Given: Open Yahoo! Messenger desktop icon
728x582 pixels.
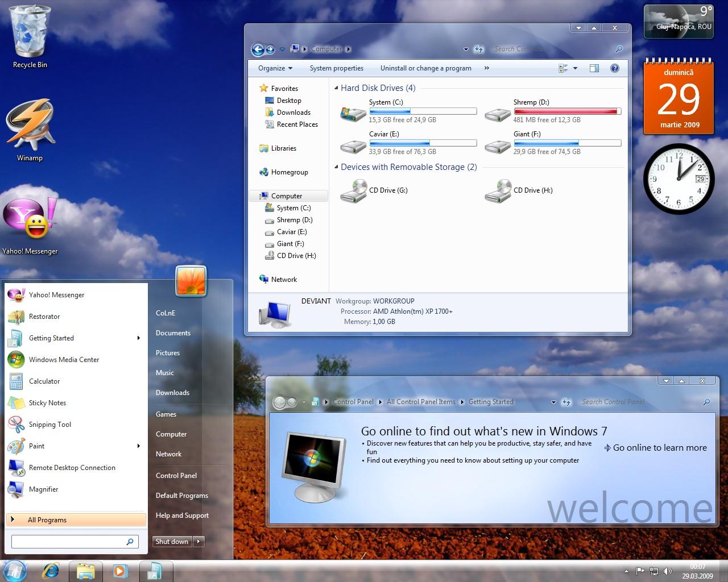Looking at the screenshot, I should tap(30, 225).
